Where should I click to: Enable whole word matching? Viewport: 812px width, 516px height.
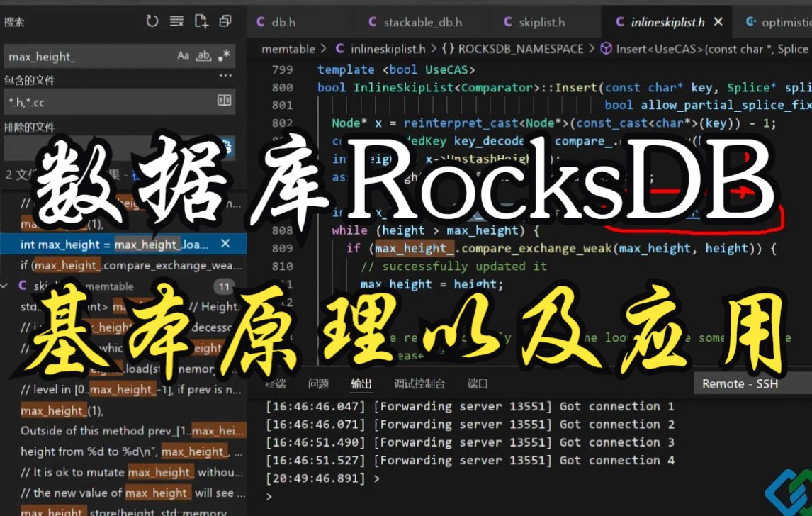tap(203, 56)
